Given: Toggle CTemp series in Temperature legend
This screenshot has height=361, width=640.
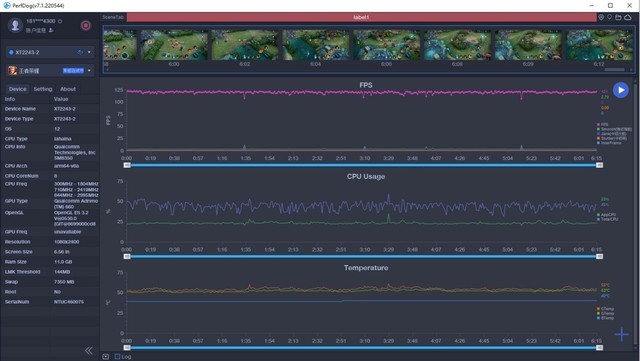Looking at the screenshot, I should click(x=605, y=309).
